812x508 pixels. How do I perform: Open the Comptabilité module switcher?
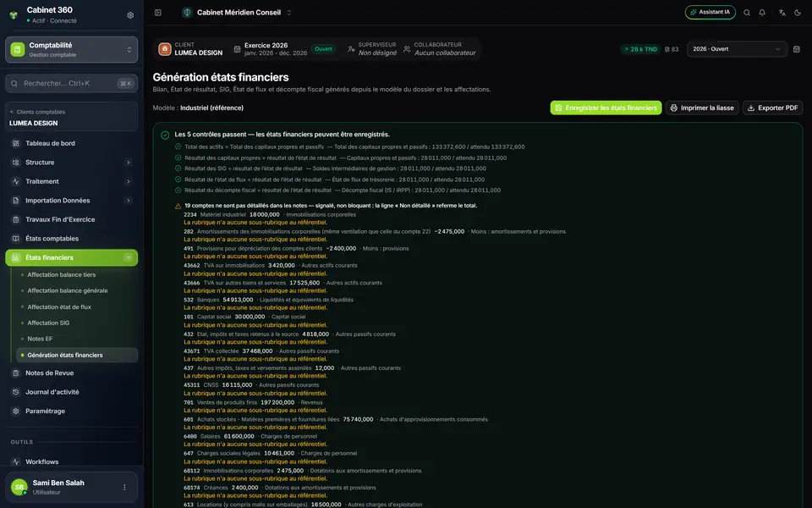(71, 50)
